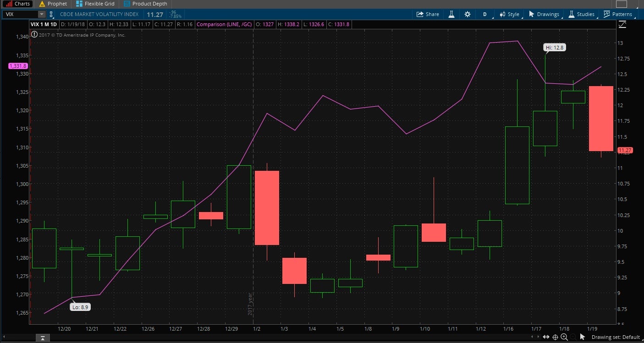Click the red candle for 1/2
This screenshot has height=343, width=644.
point(267,208)
